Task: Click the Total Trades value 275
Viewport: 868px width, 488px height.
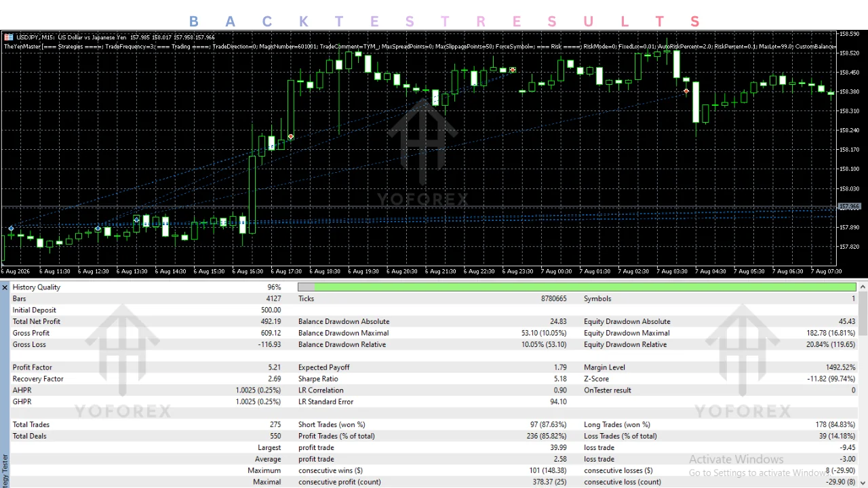Action: (275, 425)
